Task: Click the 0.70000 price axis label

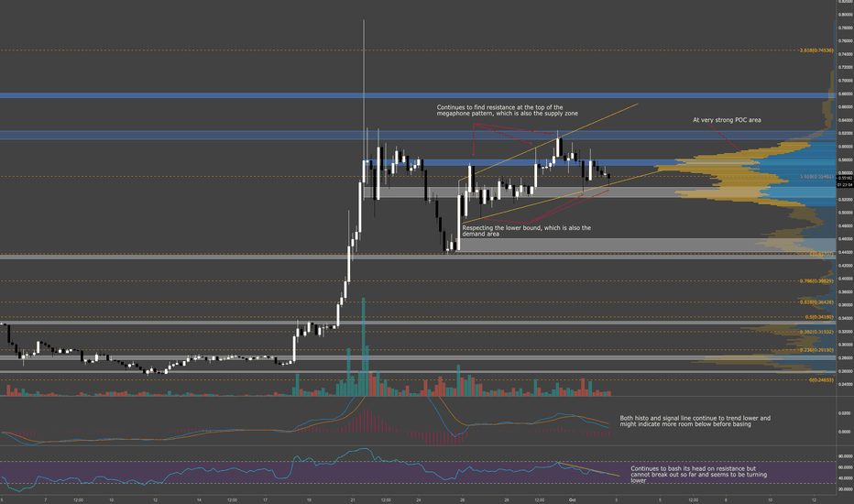Action: [845, 81]
